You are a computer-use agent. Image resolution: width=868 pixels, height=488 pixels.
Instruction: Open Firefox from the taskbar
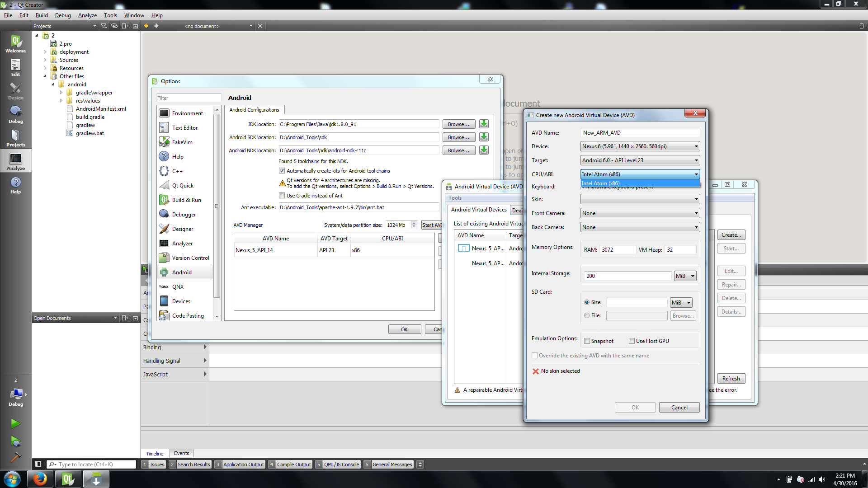pyautogui.click(x=40, y=479)
